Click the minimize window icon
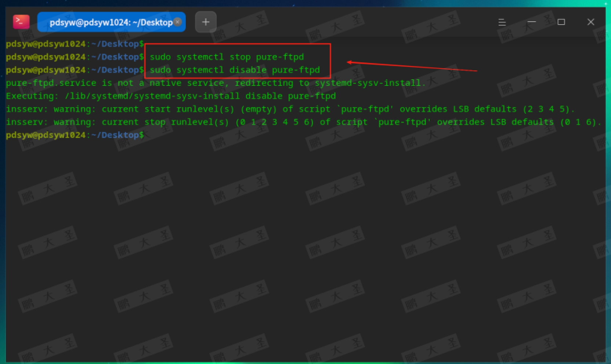The height and width of the screenshot is (364, 611). pos(531,22)
